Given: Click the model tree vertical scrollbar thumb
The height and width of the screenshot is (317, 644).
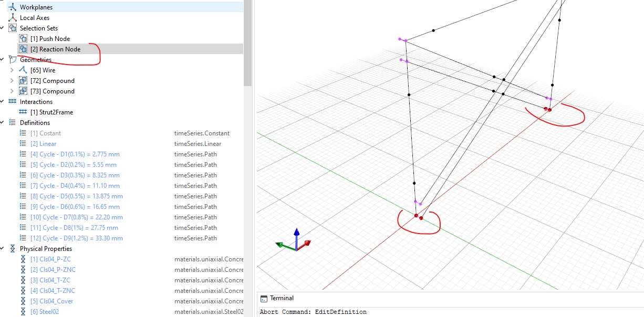Looking at the screenshot, I should (247, 43).
